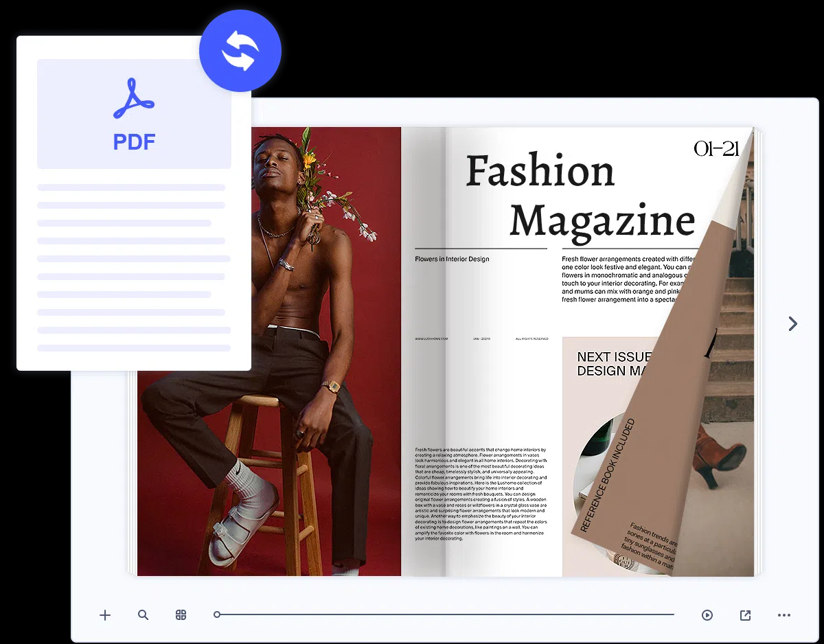Show page thumbnails with the grid icon
The image size is (824, 644).
(181, 615)
